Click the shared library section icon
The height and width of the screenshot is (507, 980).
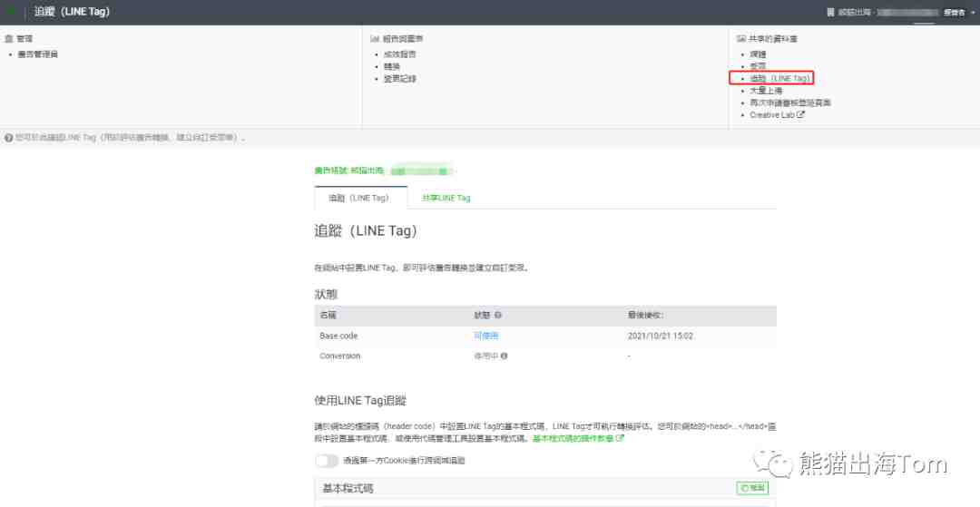741,39
